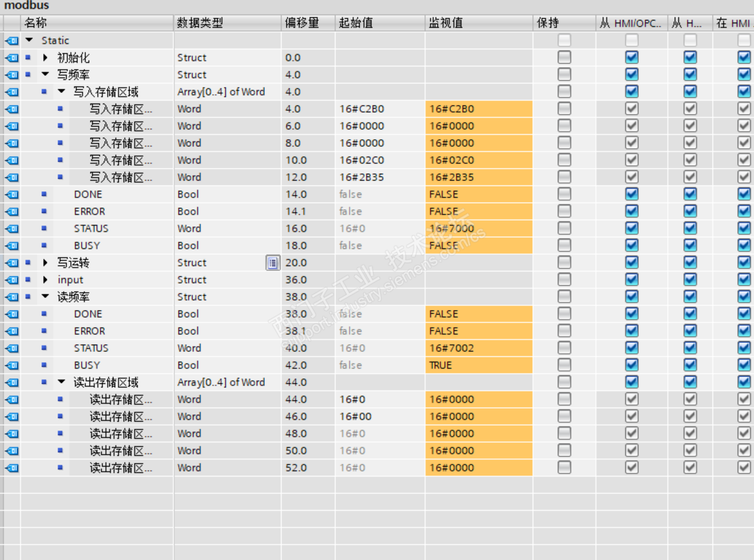Click the 数据类型 column header
The width and height of the screenshot is (754, 560).
(227, 23)
